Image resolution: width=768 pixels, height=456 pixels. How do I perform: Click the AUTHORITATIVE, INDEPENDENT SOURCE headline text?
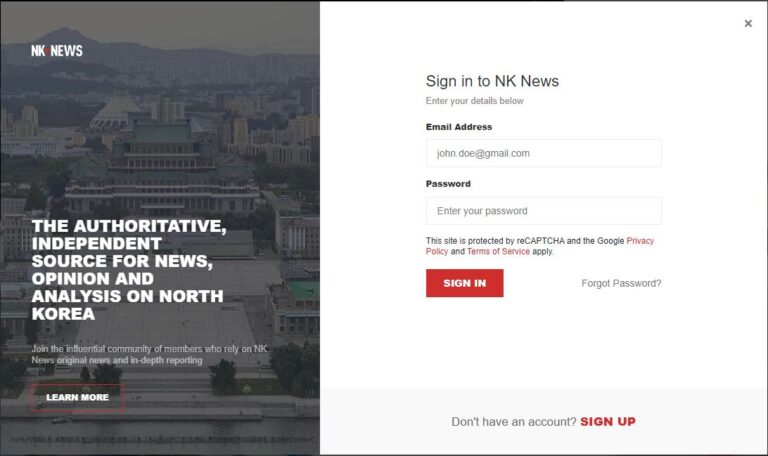(x=129, y=269)
